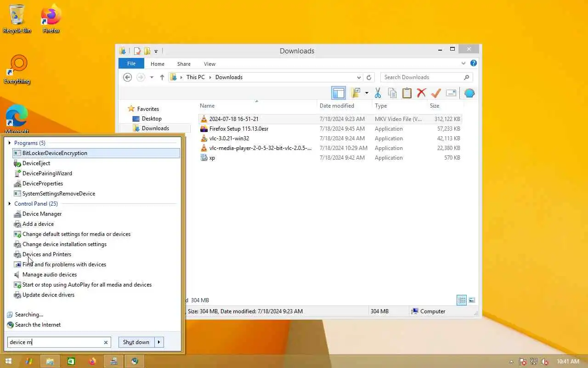Open Add a device result
Screen dimensions: 588x368
point(38,224)
